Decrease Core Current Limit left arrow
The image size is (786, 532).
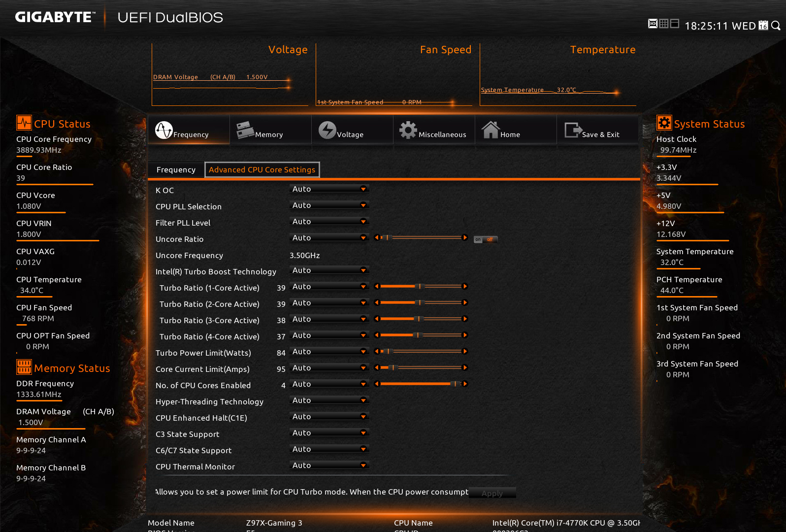(377, 367)
